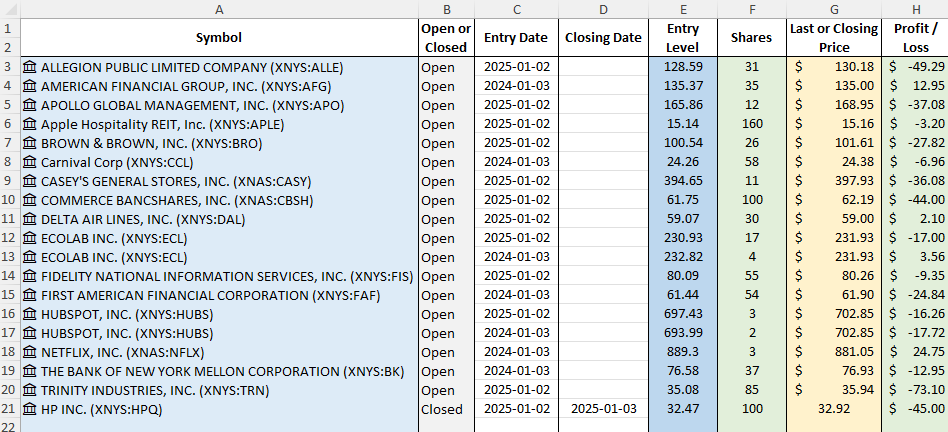Select the Entry Date header cell
Screen dimensions: 948x432
coord(516,37)
